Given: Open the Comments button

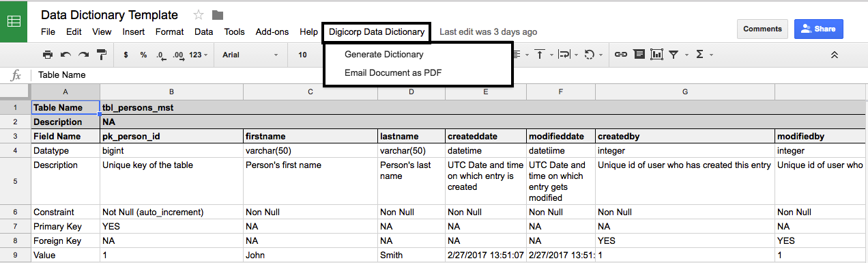Looking at the screenshot, I should (x=762, y=29).
